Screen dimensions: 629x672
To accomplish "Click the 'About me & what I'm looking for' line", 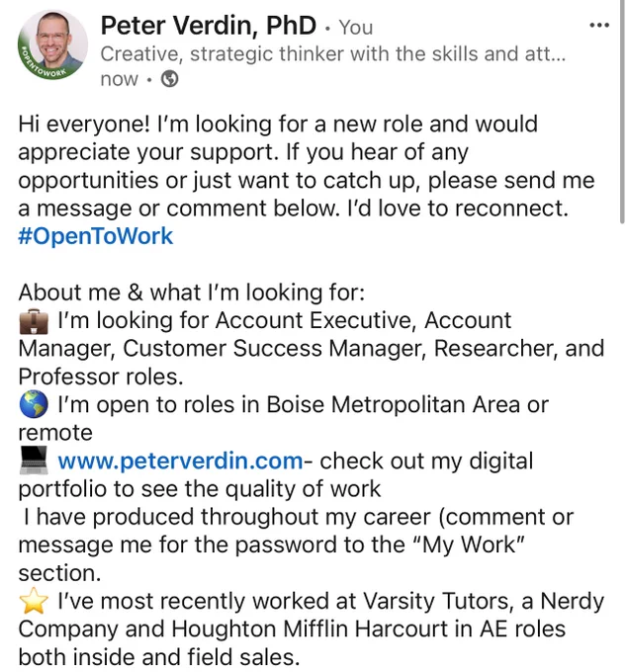I will click(x=191, y=293).
